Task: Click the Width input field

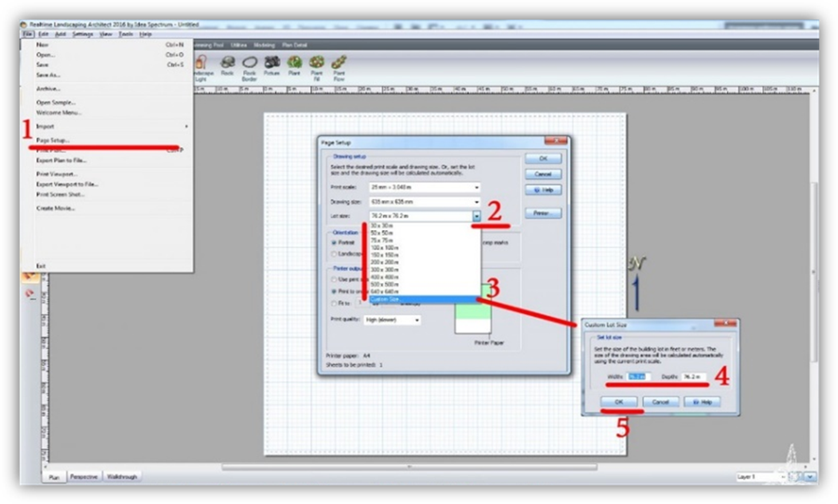Action: [x=639, y=377]
